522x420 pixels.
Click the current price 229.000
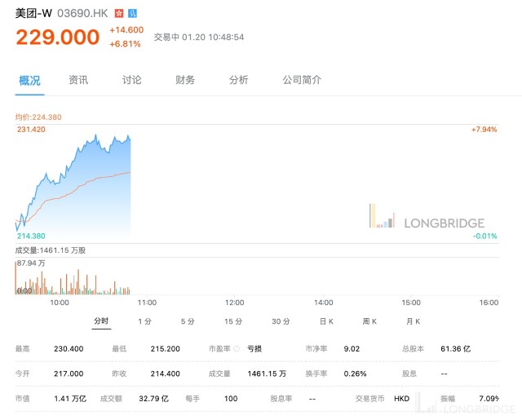[x=58, y=37]
